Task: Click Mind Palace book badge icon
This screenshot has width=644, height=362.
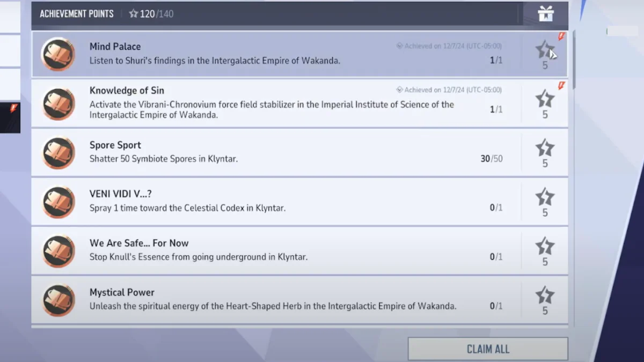Action: (58, 54)
